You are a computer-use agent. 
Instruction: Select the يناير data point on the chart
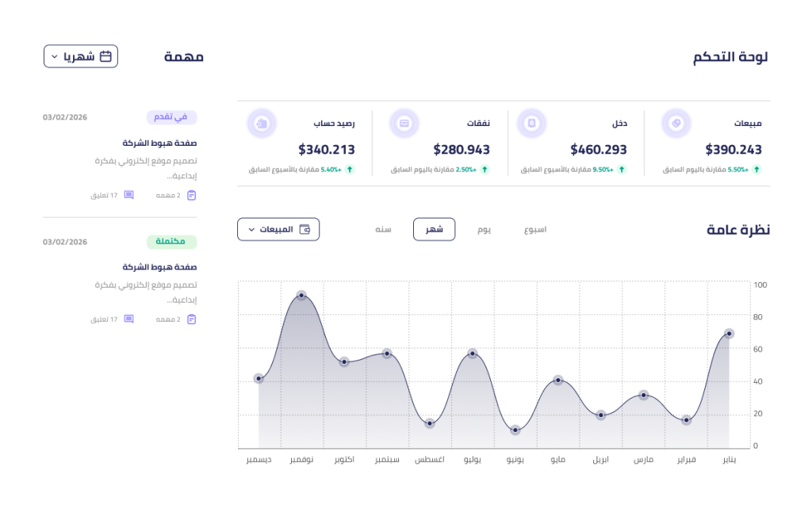729,334
